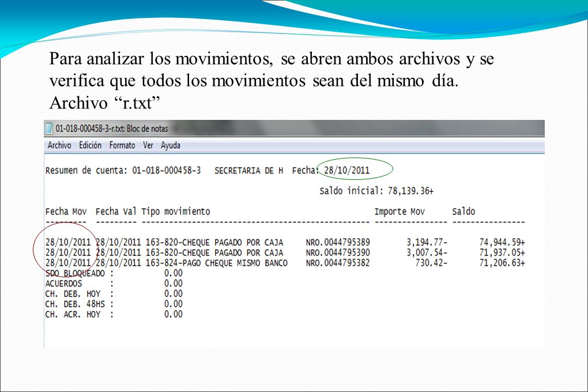Screen dimensions: 588x392
Task: Click Fecha Val date in the 3,194.77- row
Action: [119, 242]
